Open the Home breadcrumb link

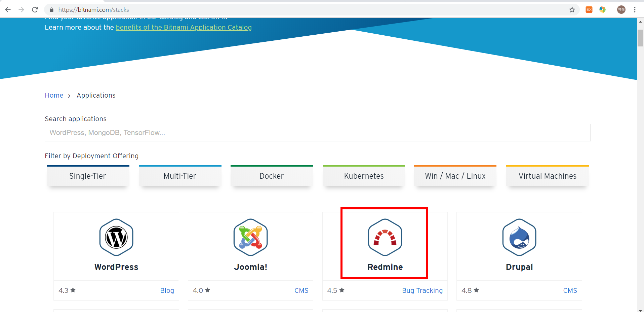coord(54,95)
